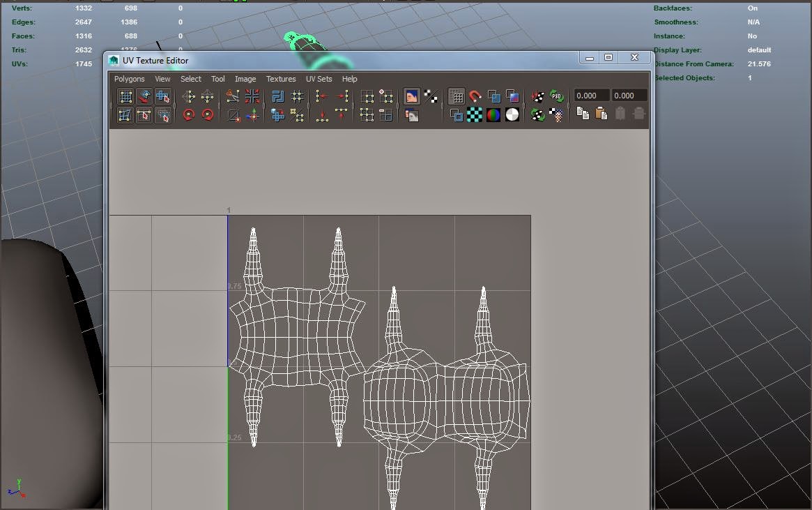The height and width of the screenshot is (510, 812).
Task: Open the UV Sets menu
Action: click(319, 79)
